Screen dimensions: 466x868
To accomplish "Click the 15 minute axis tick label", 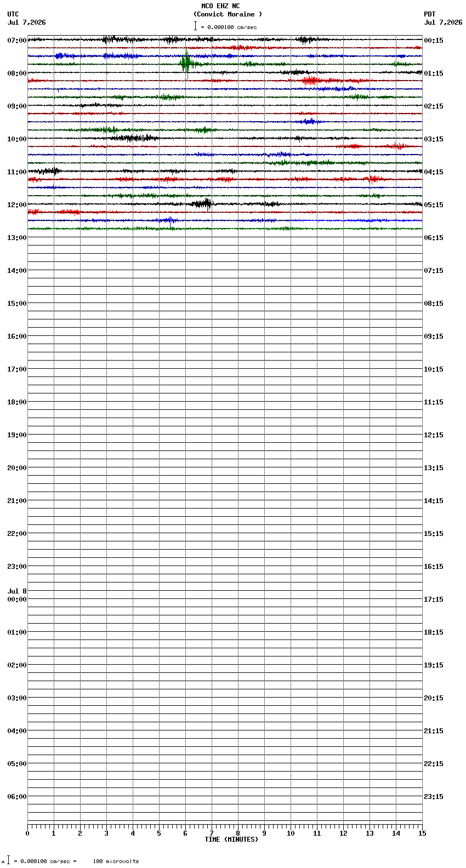I will 422,833.
